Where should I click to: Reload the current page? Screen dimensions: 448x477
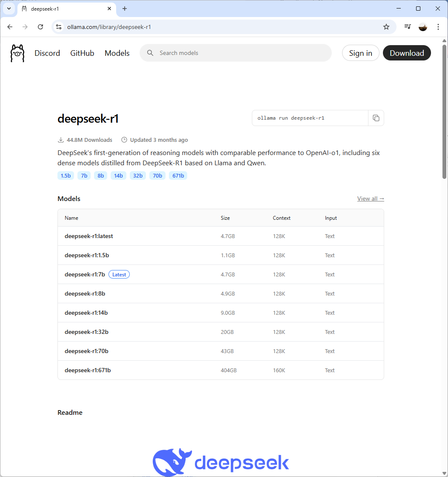(x=40, y=27)
